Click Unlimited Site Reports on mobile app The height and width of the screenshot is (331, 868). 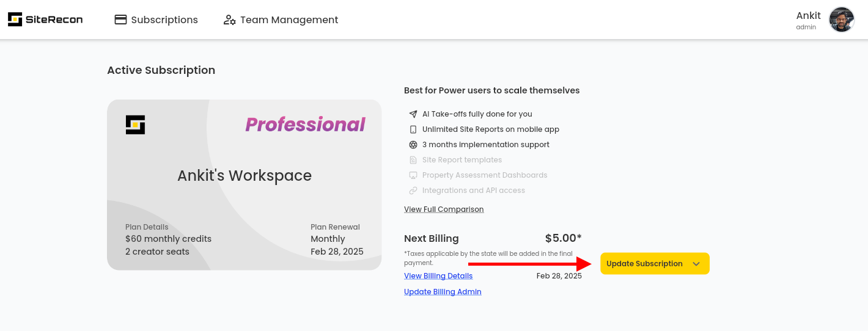(491, 129)
